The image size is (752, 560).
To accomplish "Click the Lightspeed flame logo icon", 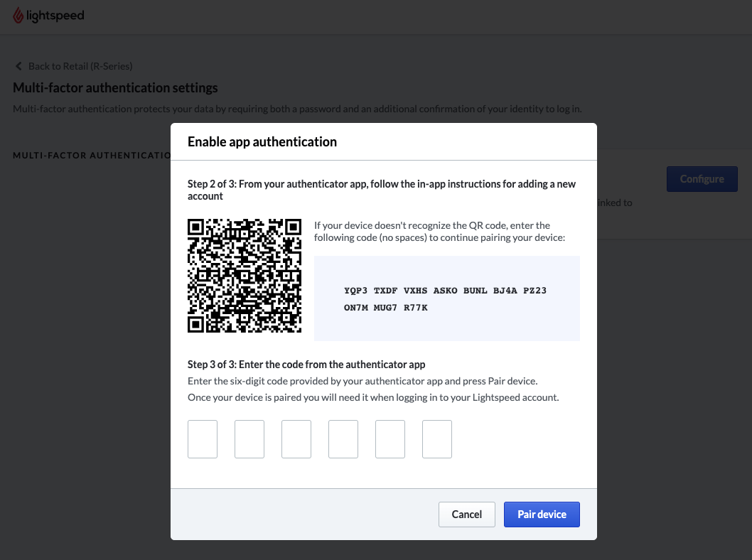I will point(17,14).
